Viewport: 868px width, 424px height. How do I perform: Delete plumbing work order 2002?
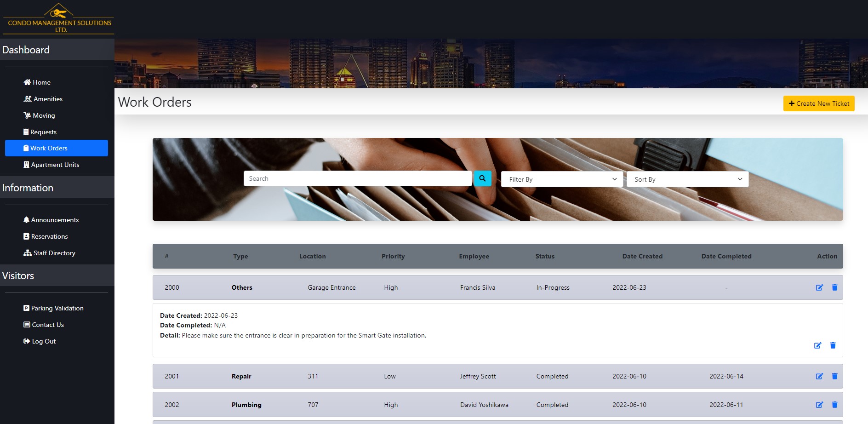click(x=835, y=405)
